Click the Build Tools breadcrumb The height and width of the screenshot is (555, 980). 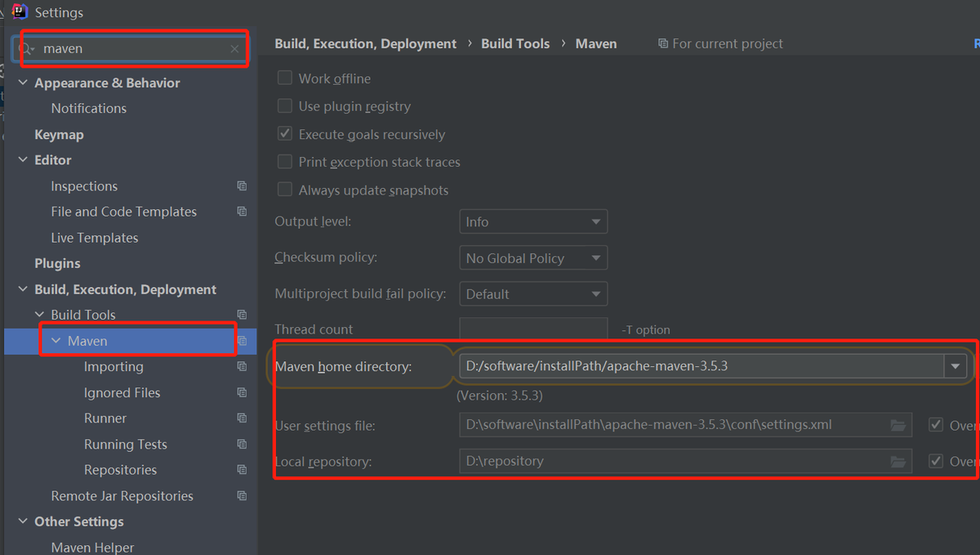(515, 43)
